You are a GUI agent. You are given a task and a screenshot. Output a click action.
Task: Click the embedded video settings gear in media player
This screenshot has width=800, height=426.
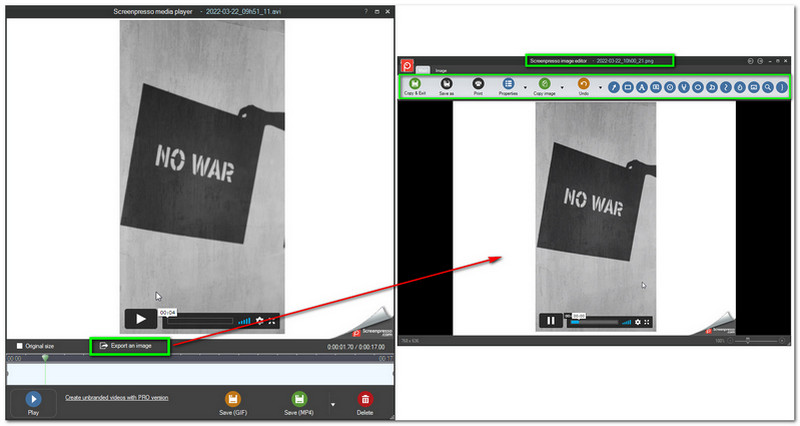point(260,320)
